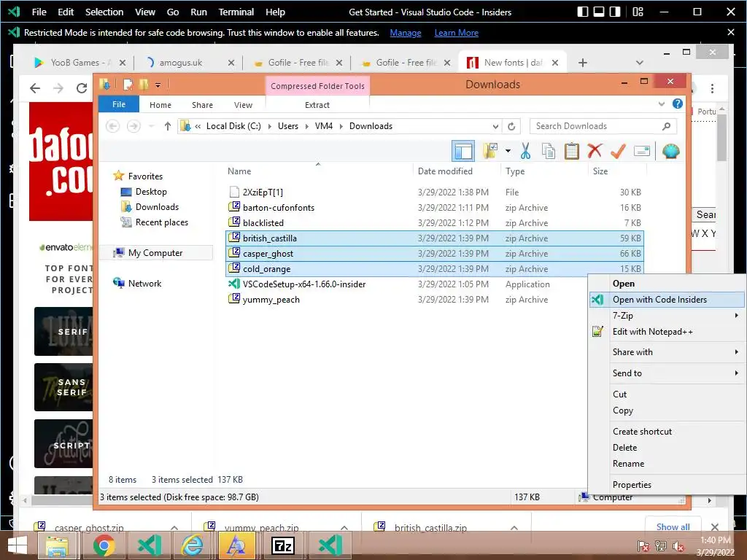The width and height of the screenshot is (747, 560).
Task: Switch to the amogus.uk browser tab
Action: [x=181, y=63]
